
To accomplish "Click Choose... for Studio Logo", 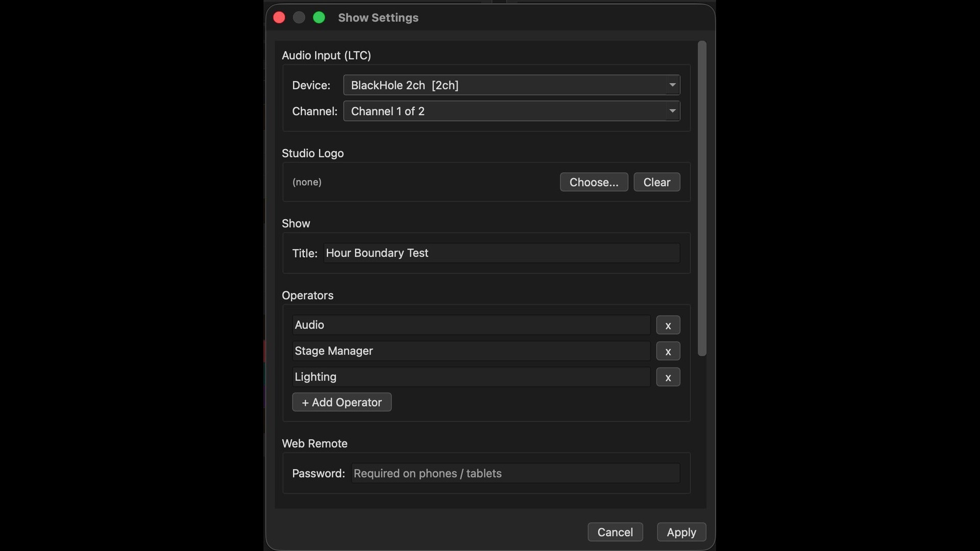I will 594,182.
